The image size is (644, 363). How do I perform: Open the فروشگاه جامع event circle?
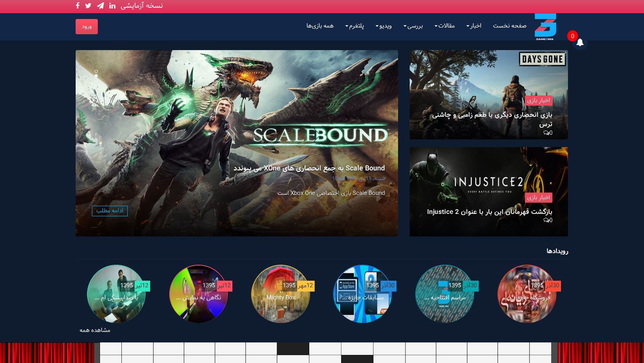(x=526, y=294)
